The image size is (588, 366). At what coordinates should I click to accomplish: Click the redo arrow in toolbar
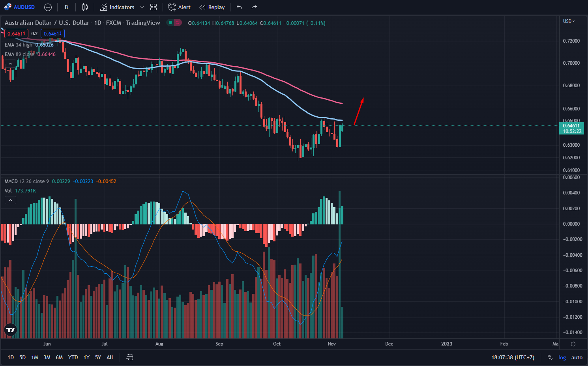click(254, 7)
